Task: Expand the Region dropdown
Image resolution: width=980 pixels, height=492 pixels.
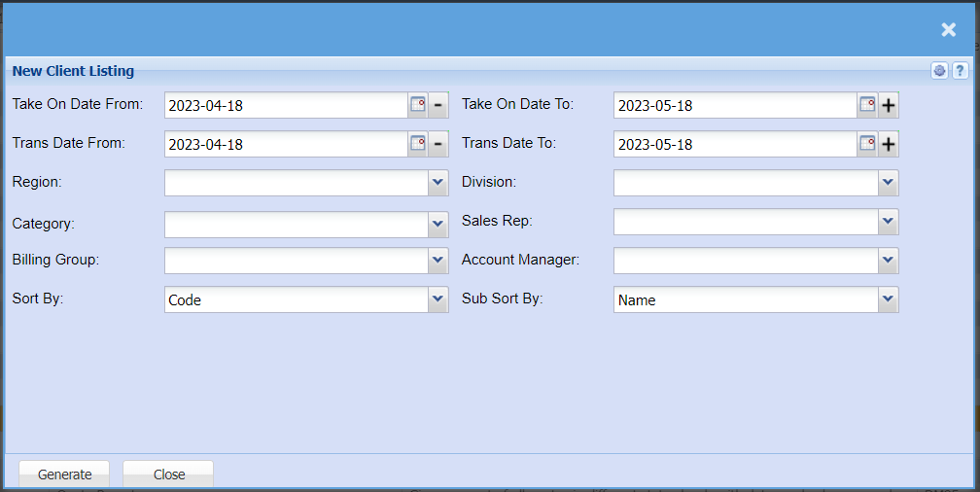Action: (438, 183)
